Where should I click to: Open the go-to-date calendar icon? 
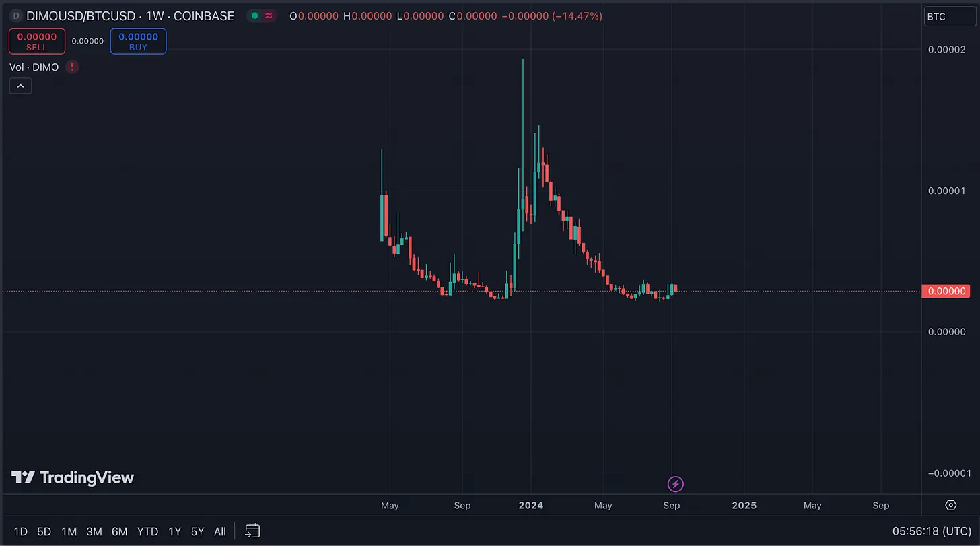pos(252,531)
